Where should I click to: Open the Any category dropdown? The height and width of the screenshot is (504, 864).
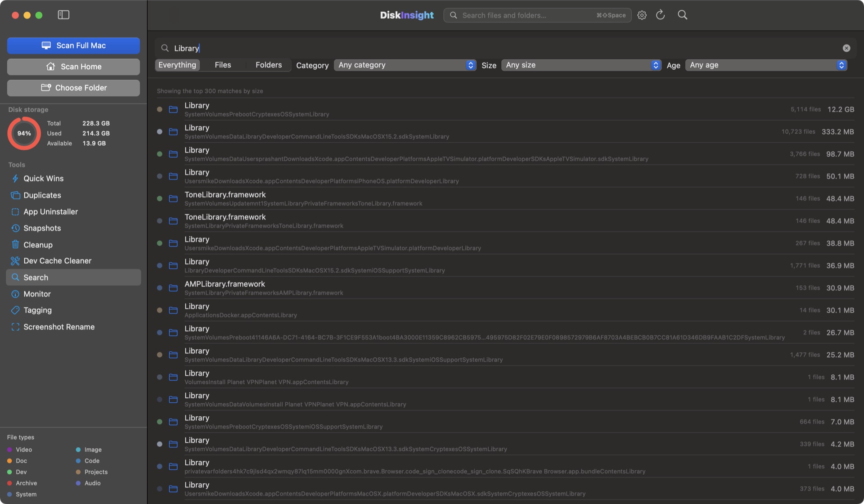[x=405, y=65]
